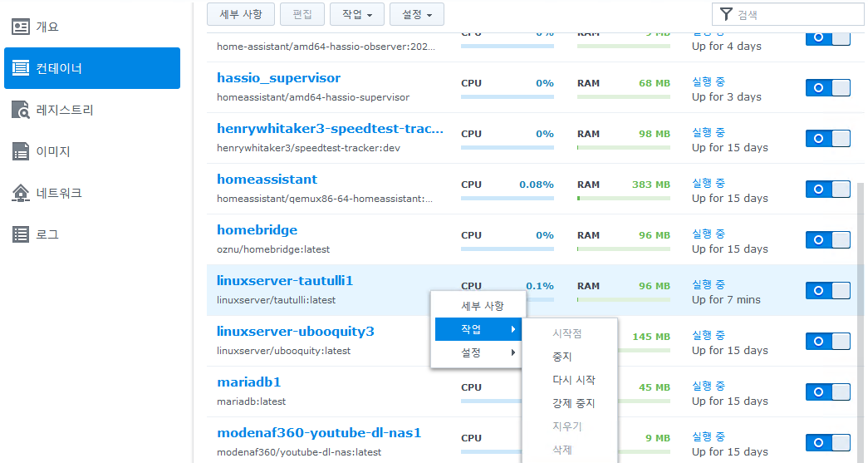
Task: Click the '383 MB' RAM value
Action: coord(651,185)
